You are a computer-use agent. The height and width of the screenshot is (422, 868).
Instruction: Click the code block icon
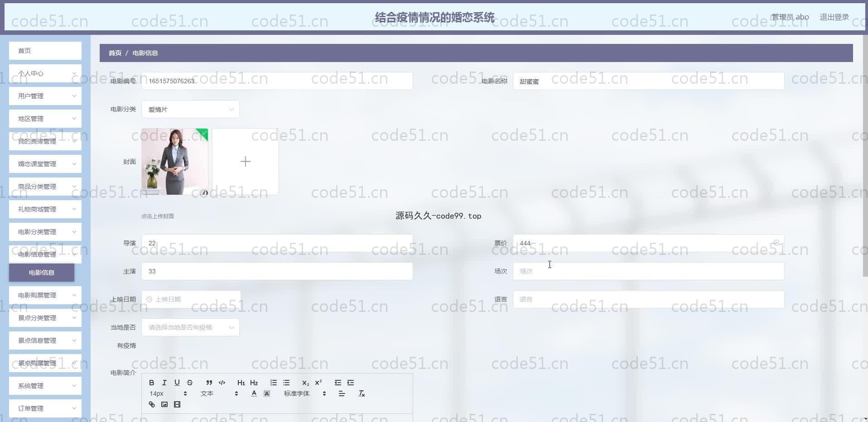tap(222, 383)
